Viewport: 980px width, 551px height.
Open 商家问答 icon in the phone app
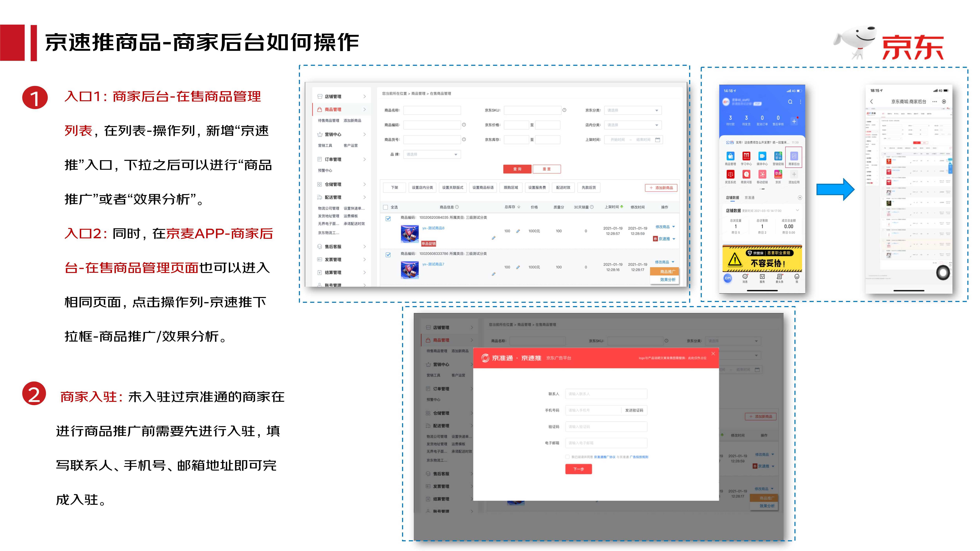pos(746,174)
